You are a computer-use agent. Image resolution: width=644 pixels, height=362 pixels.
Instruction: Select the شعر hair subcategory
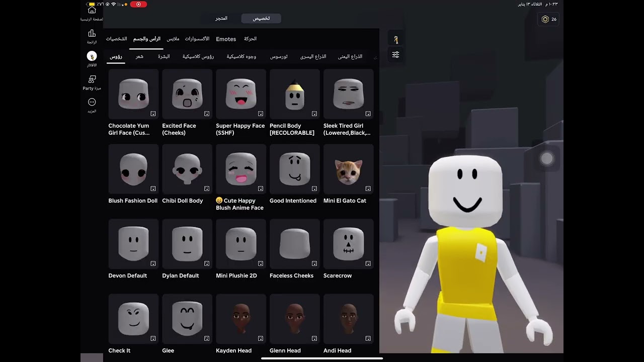139,57
